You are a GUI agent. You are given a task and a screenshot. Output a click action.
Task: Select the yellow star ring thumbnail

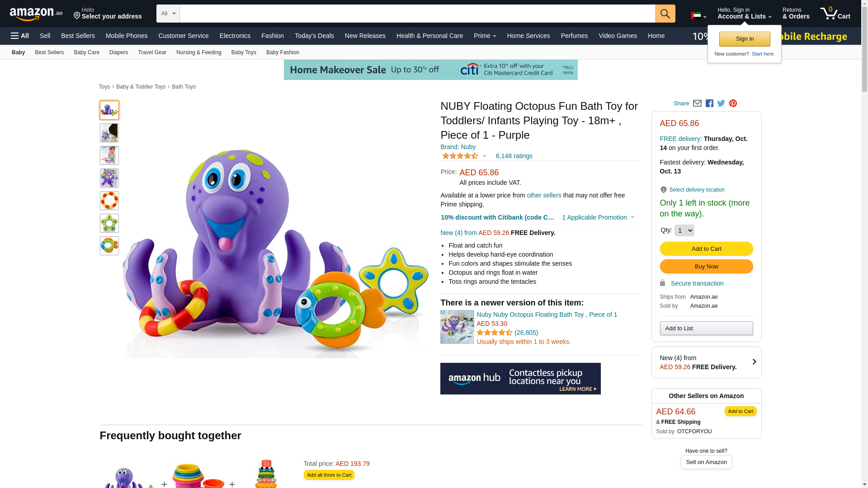[x=109, y=223]
